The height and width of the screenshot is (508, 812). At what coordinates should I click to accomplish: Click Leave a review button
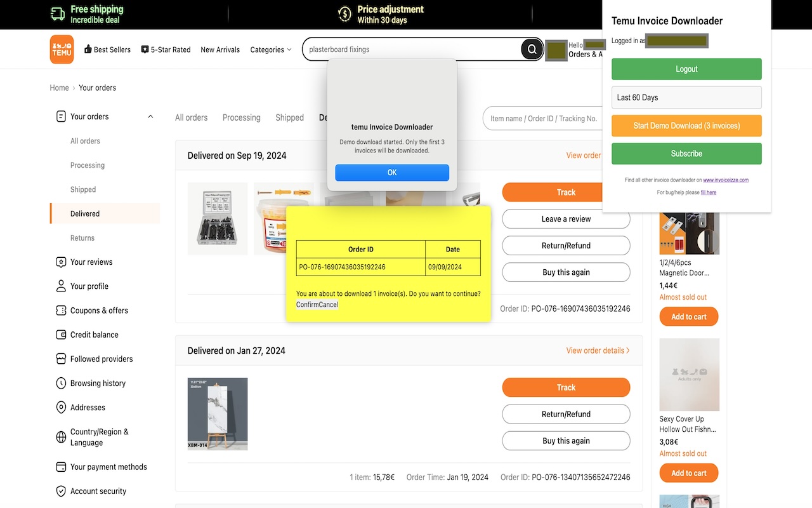566,219
